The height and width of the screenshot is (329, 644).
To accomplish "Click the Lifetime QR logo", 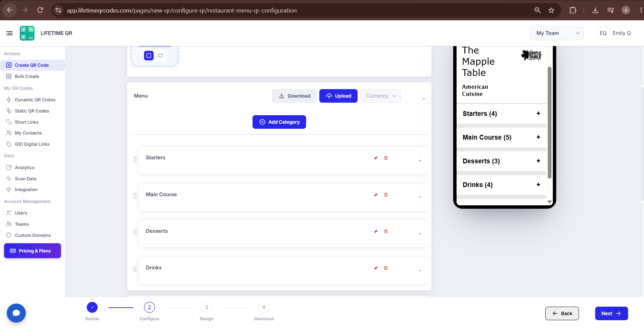I will [x=27, y=33].
